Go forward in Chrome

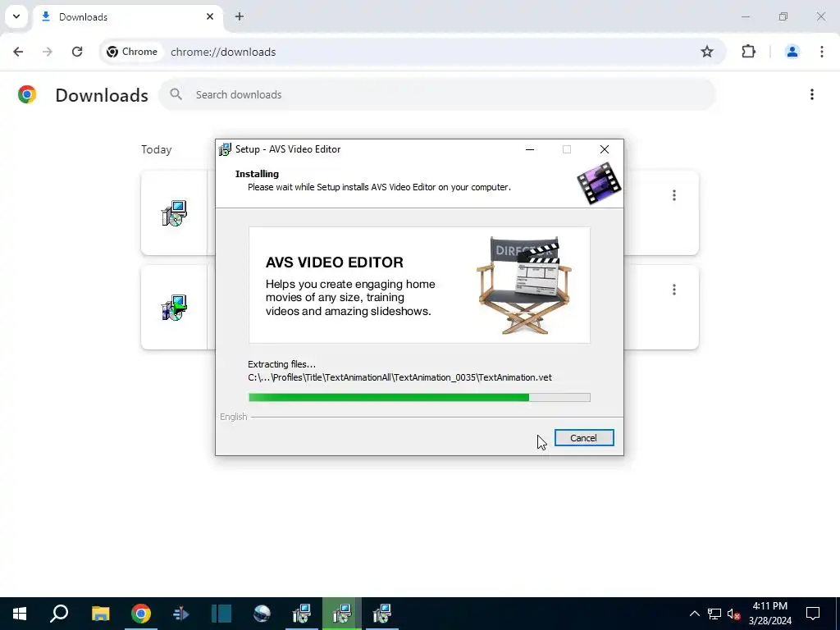pos(48,52)
